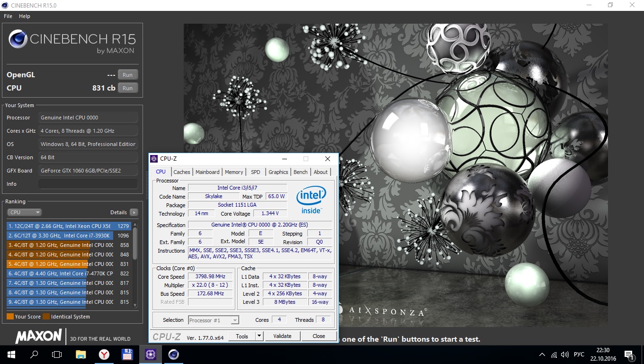Click the Close button in CPU-Z
This screenshot has width=644, height=364.
[319, 336]
